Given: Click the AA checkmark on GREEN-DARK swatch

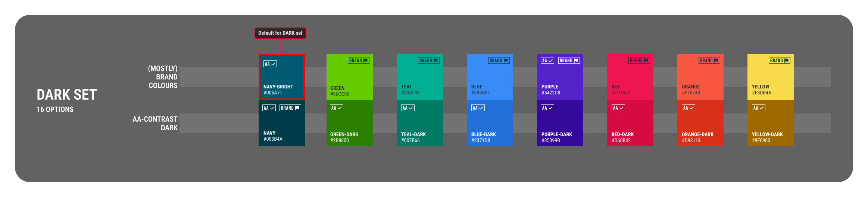Looking at the screenshot, I should [336, 108].
